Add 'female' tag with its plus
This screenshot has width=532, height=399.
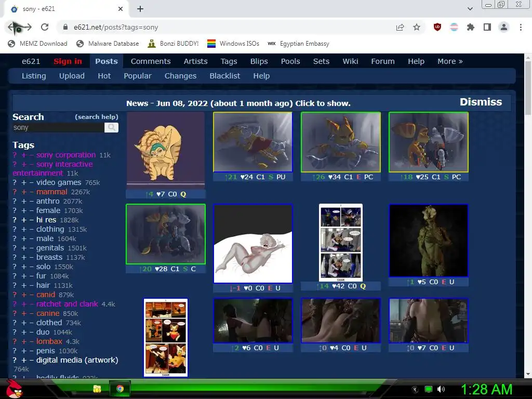pyautogui.click(x=24, y=211)
